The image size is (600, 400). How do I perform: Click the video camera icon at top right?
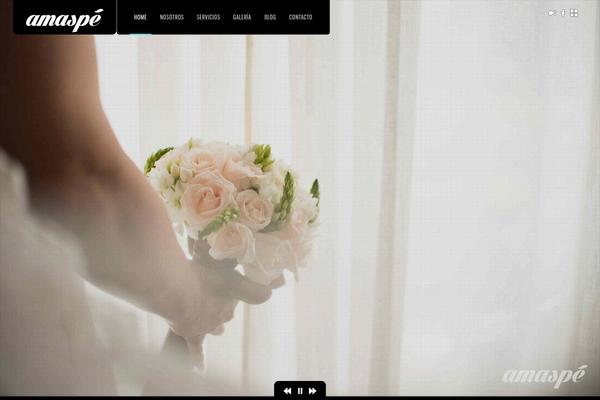point(552,13)
